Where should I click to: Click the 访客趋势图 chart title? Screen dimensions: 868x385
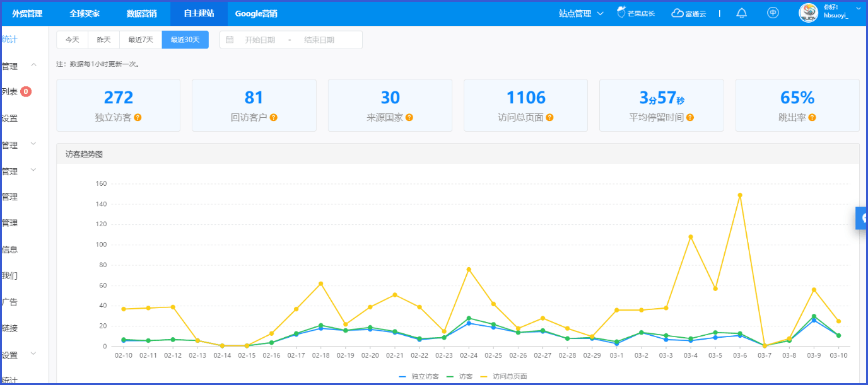[84, 154]
